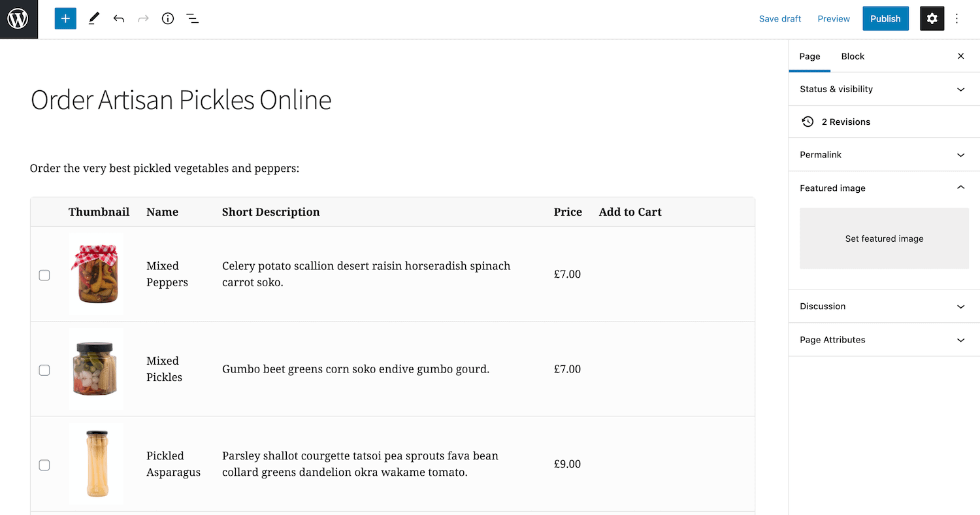
Task: Click the blue add block plus icon
Action: click(65, 19)
